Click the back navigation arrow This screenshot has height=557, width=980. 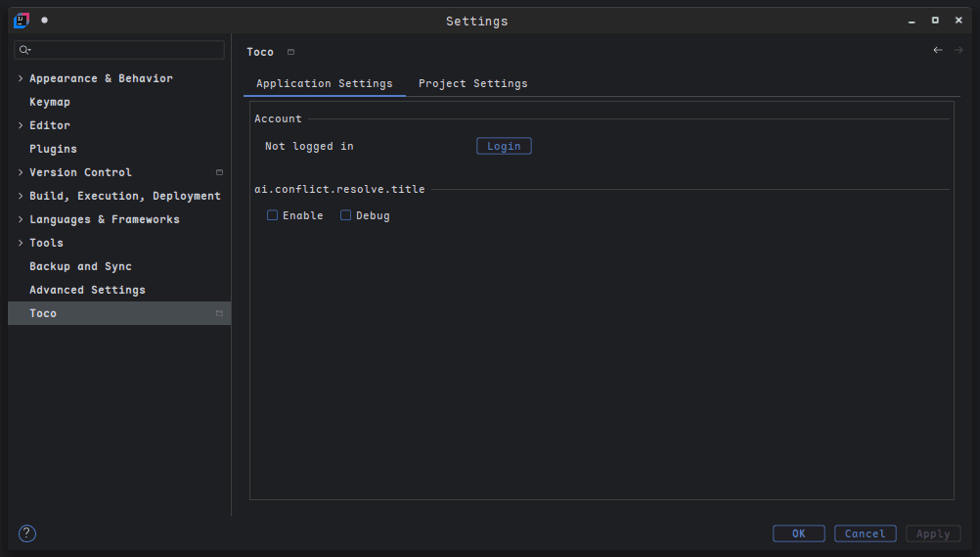coord(938,50)
